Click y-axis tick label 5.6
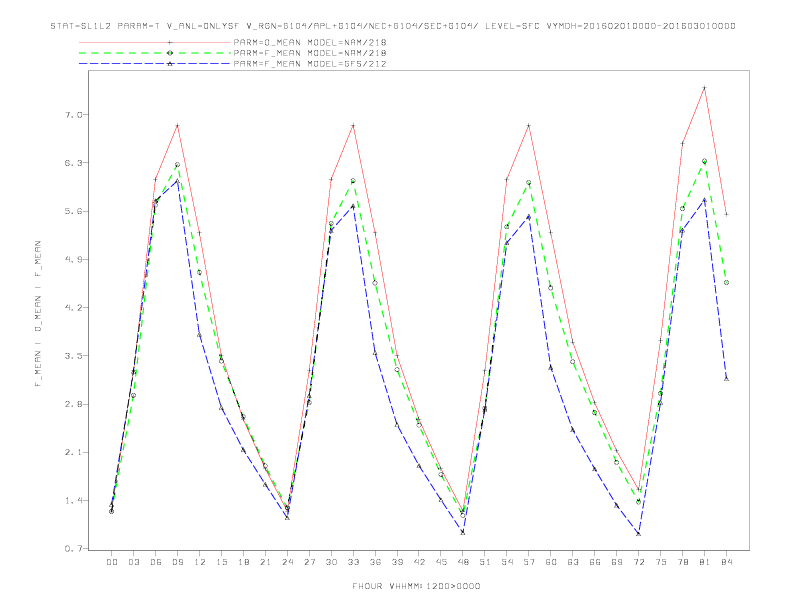This screenshot has height=612, width=792. 73,211
